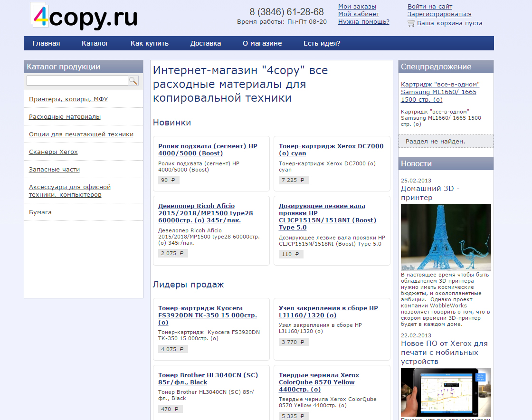532x420 pixels.
Task: Click the blue Eiffel Tower news image
Action: pyautogui.click(x=446, y=237)
